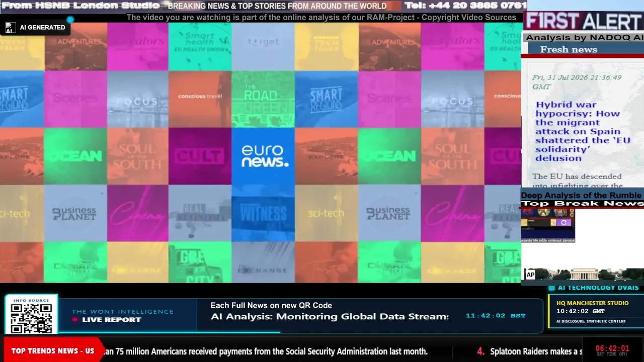Click the FIRST ALERT logo
Viewport: 644px width, 362px height.
pos(583,22)
